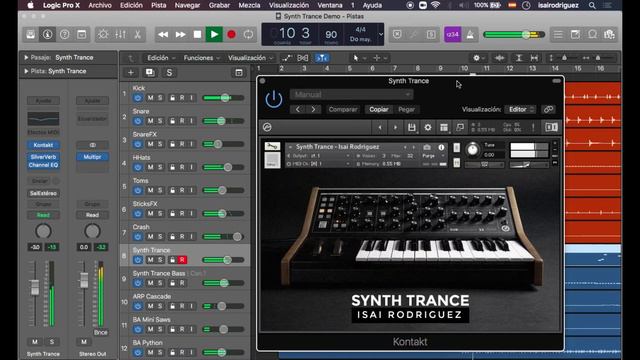Open the pointer tool dropdown
This screenshot has width=640, height=360.
359,58
